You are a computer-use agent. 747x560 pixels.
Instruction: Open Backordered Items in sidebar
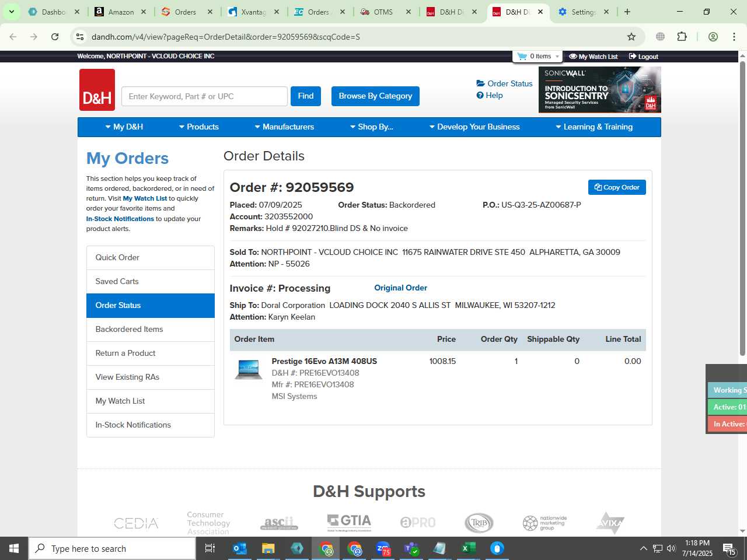[151, 329]
